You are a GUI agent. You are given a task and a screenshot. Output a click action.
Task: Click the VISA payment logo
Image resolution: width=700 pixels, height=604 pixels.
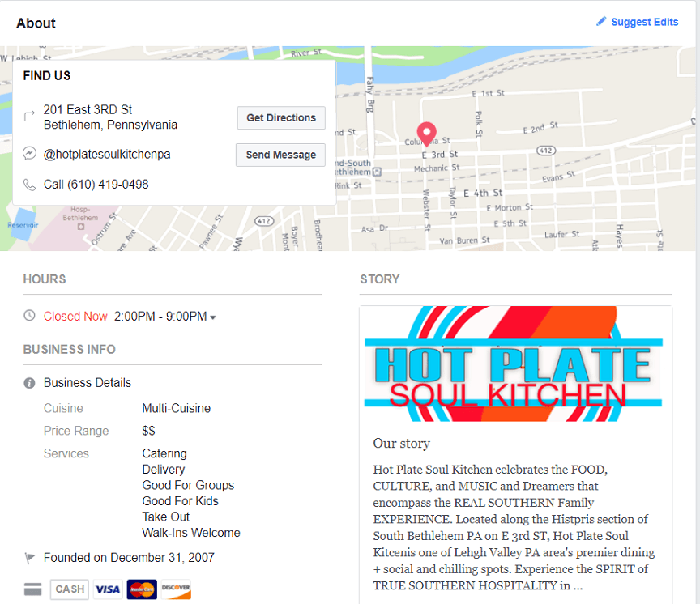108,589
